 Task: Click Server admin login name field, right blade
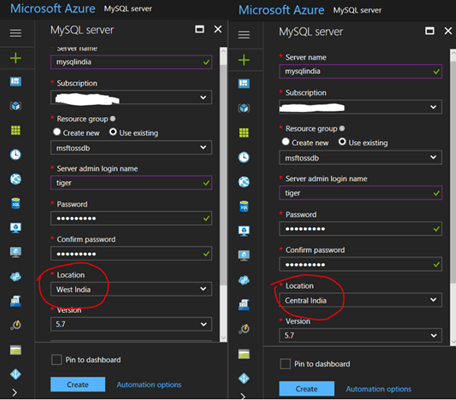[x=361, y=193]
